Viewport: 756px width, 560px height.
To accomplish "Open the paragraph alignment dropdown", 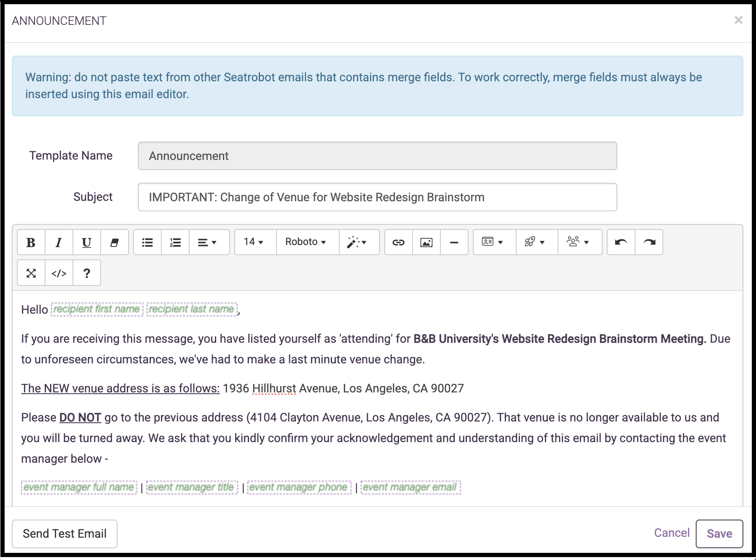I will pyautogui.click(x=209, y=242).
